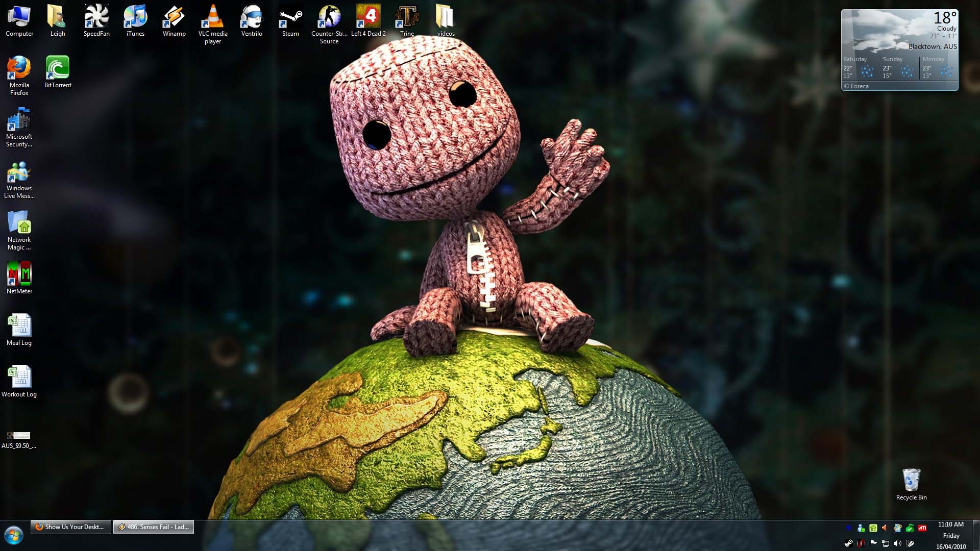
Task: Click the 18° temperature in weather gadget
Action: [945, 18]
